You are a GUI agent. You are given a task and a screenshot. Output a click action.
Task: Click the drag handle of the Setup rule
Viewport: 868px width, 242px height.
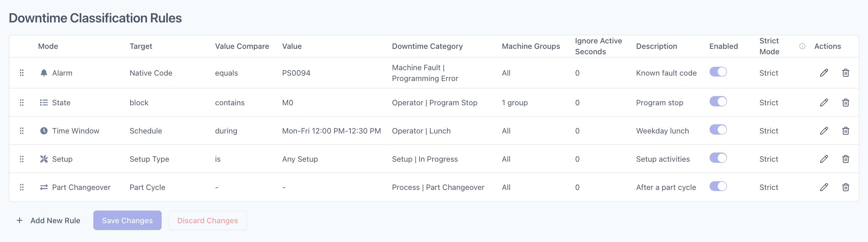pyautogui.click(x=22, y=159)
